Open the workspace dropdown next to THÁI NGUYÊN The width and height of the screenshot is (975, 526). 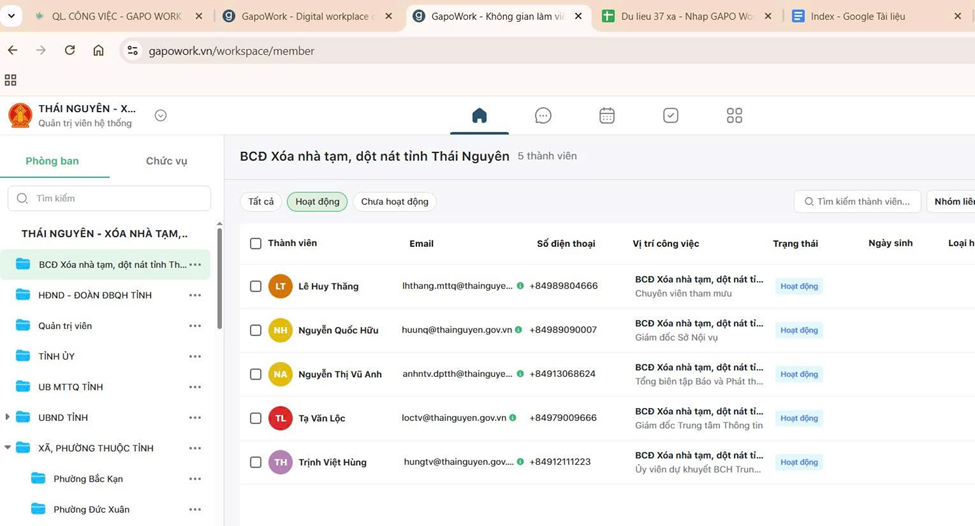pos(161,116)
